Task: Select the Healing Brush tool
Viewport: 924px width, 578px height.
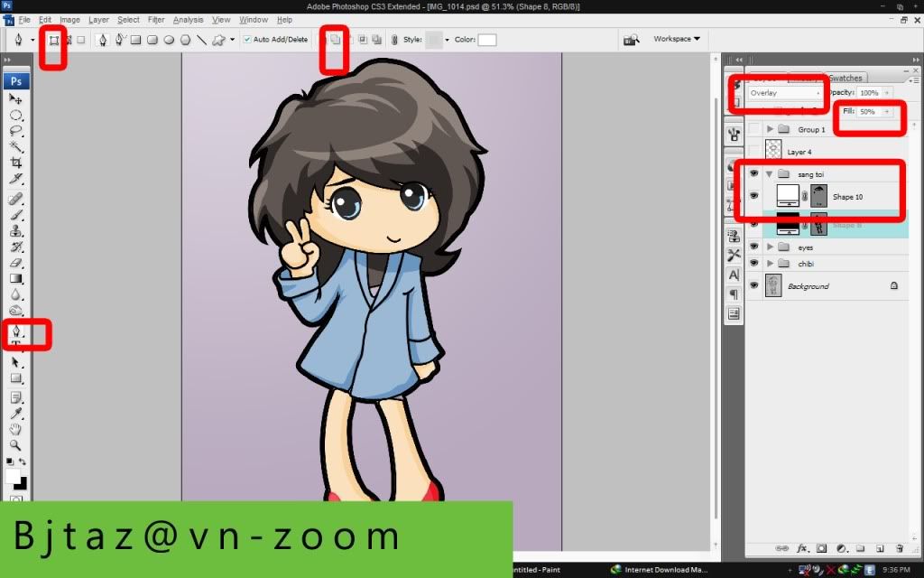Action: 16,199
